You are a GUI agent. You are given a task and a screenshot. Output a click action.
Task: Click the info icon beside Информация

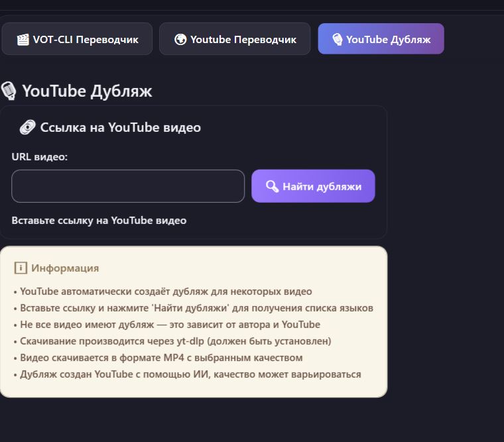pos(21,268)
